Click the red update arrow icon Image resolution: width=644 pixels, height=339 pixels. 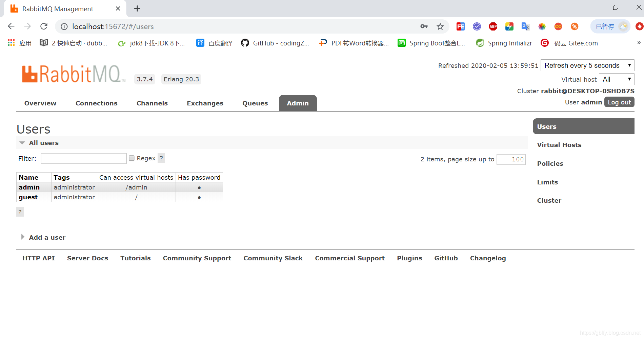(x=639, y=26)
